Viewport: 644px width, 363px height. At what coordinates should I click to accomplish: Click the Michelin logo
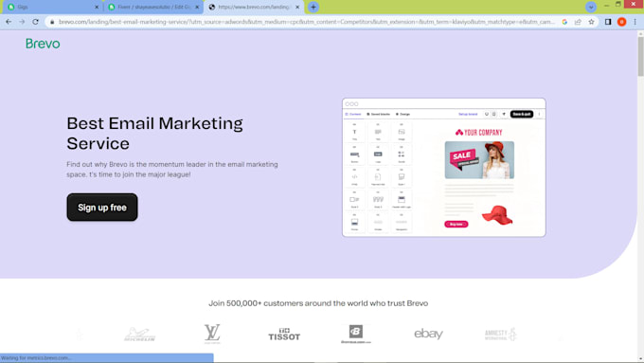click(x=139, y=335)
